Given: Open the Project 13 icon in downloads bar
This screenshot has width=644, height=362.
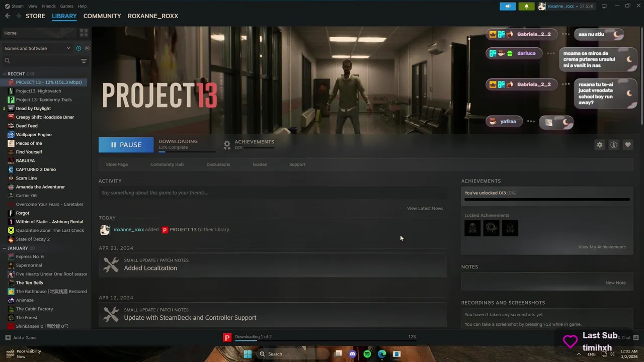Looking at the screenshot, I should click(227, 337).
